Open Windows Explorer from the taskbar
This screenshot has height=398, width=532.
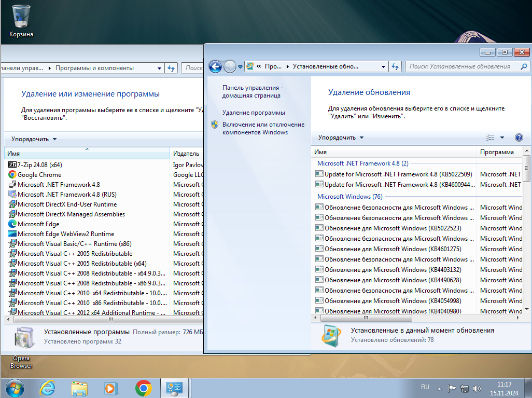point(79,388)
